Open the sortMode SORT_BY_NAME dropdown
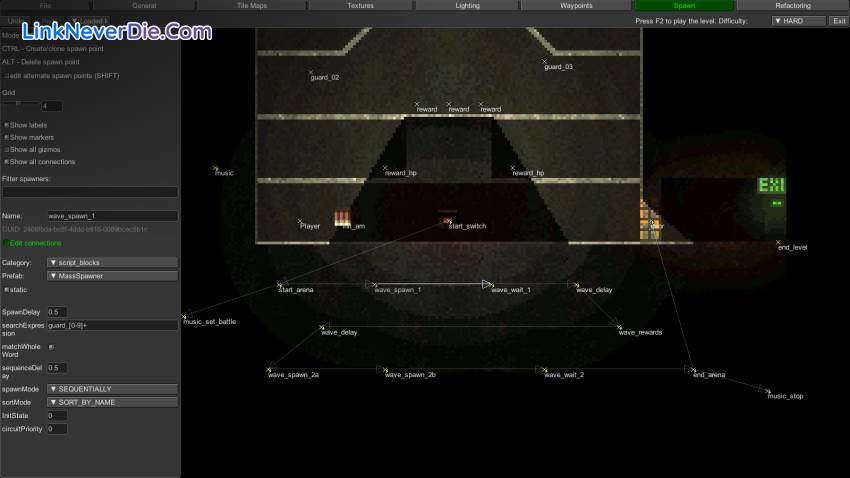 click(x=112, y=402)
